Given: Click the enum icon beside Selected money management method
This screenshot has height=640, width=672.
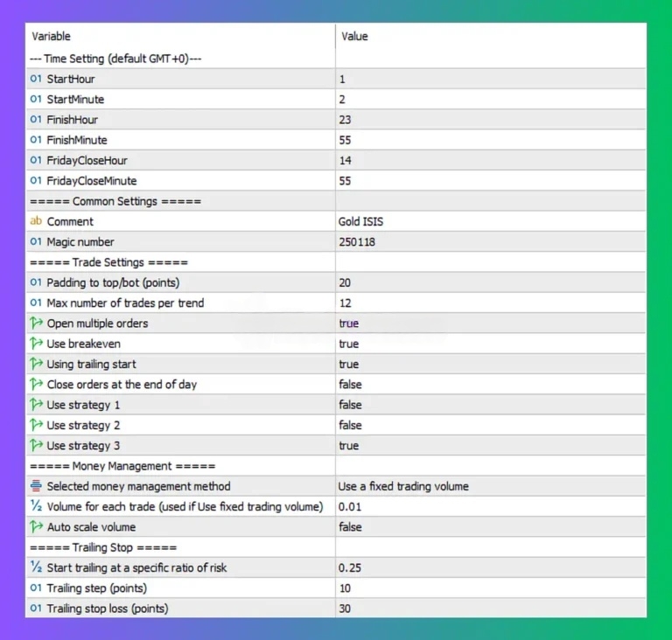Looking at the screenshot, I should coord(36,486).
